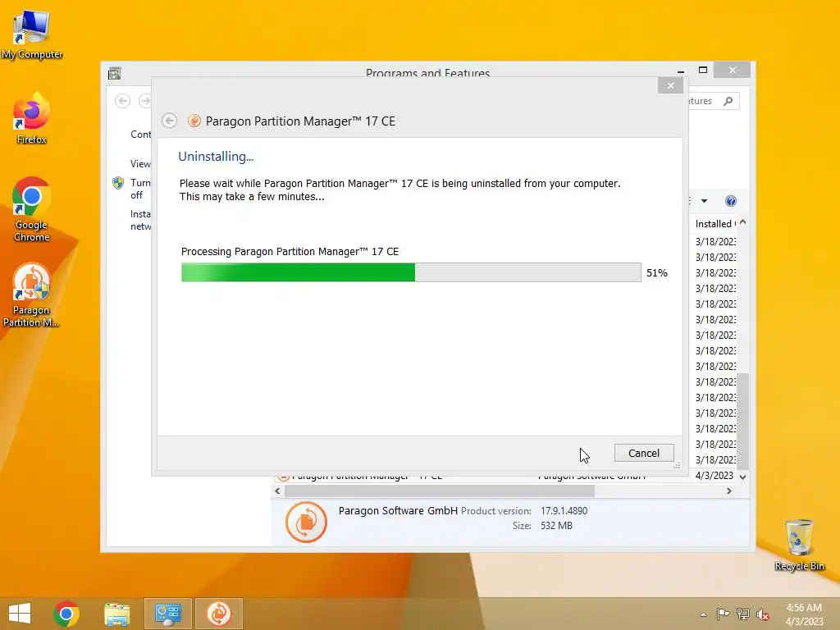Open File Explorer from the taskbar
The image size is (840, 630).
(116, 614)
